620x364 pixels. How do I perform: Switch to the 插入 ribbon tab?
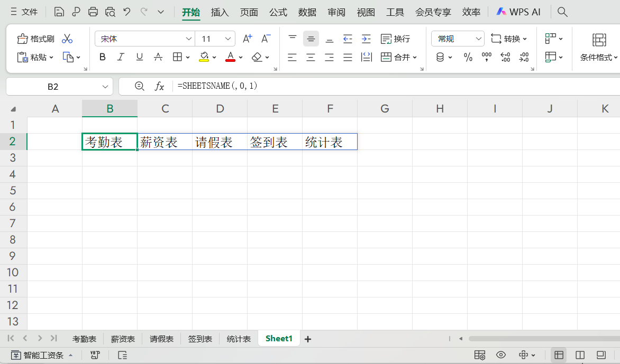point(220,12)
